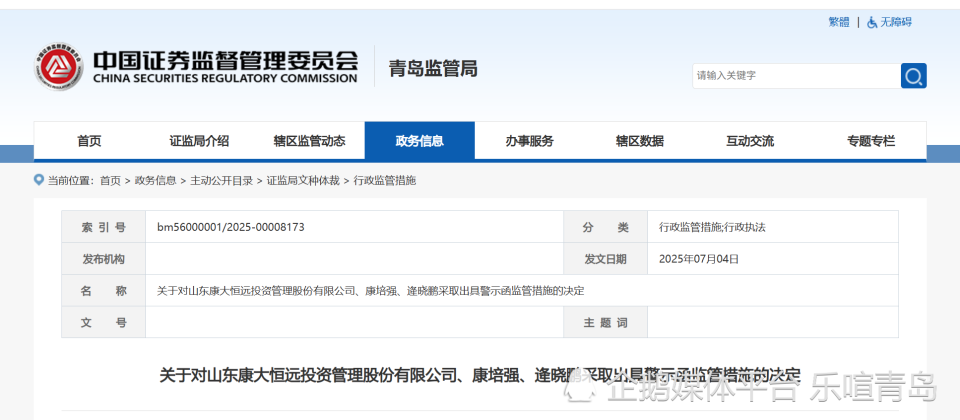Click the 青岛监管局 heading text
The height and width of the screenshot is (420, 960).
tap(433, 69)
